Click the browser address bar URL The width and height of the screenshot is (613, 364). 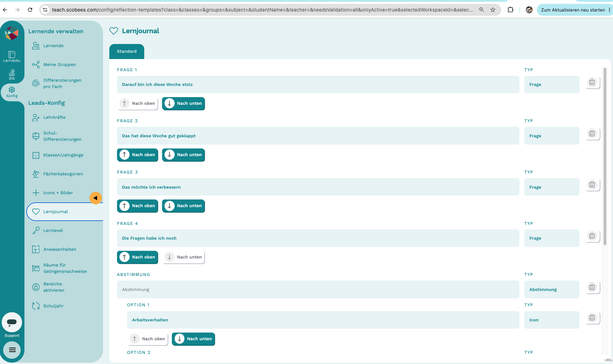pyautogui.click(x=262, y=10)
